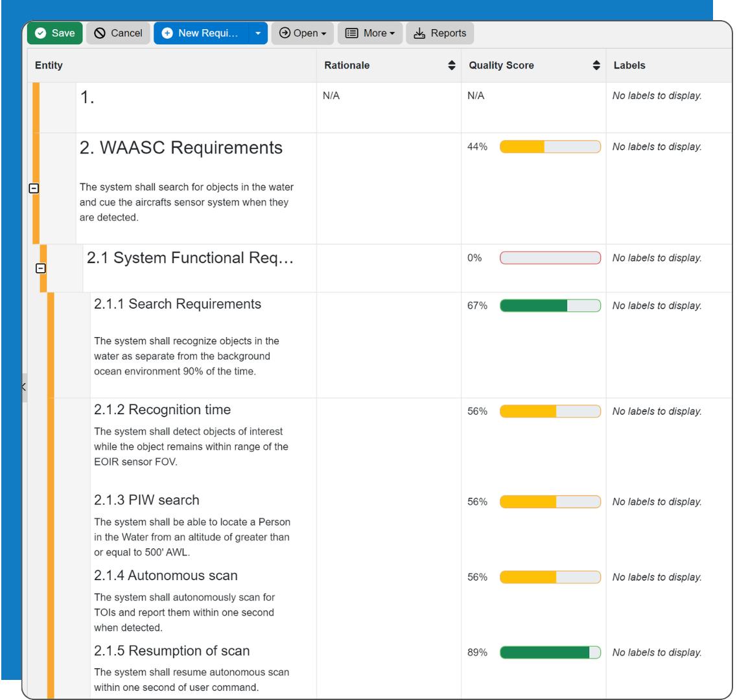Collapse the left side panel handle
Viewport: 737px width, 700px height.
(23, 387)
